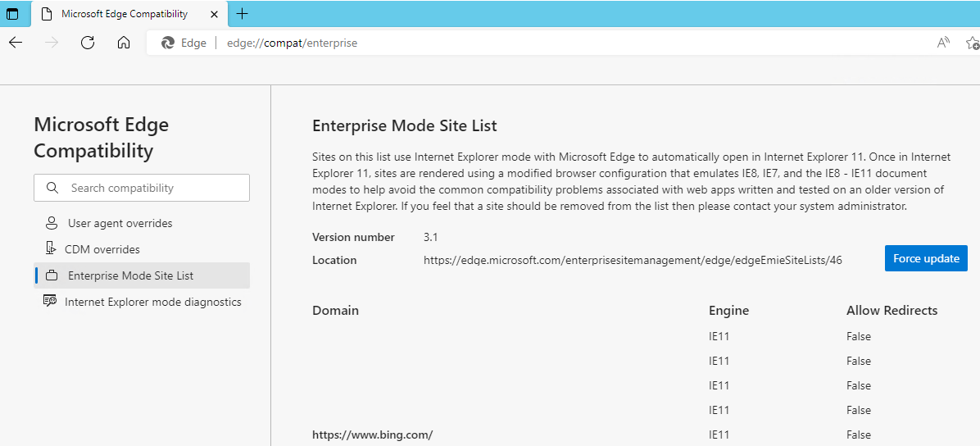Click the CDM overrides icon
Viewport: 980px width, 446px height.
tap(52, 249)
